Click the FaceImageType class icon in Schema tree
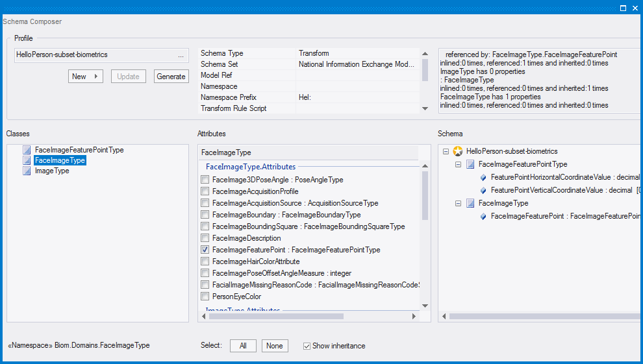Image resolution: width=643 pixels, height=364 pixels. (470, 203)
